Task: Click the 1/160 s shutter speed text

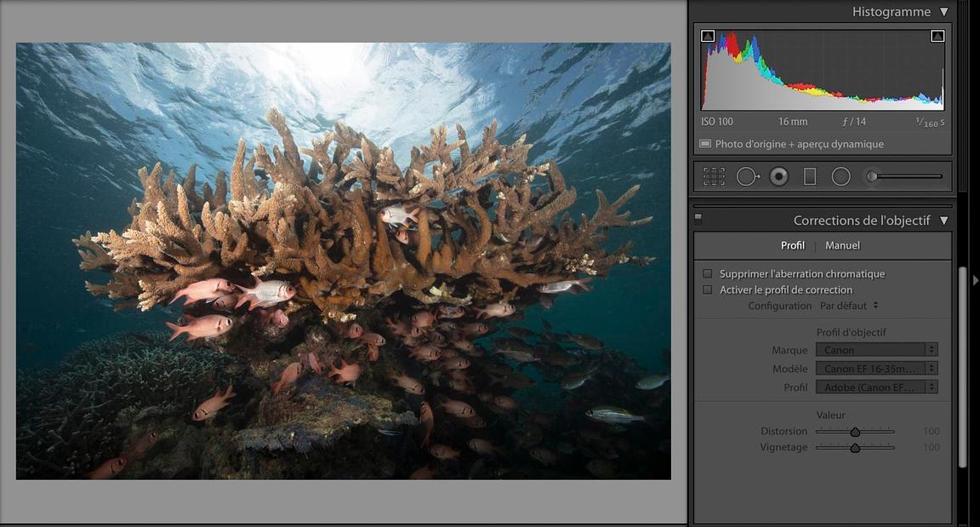Action: coord(930,123)
